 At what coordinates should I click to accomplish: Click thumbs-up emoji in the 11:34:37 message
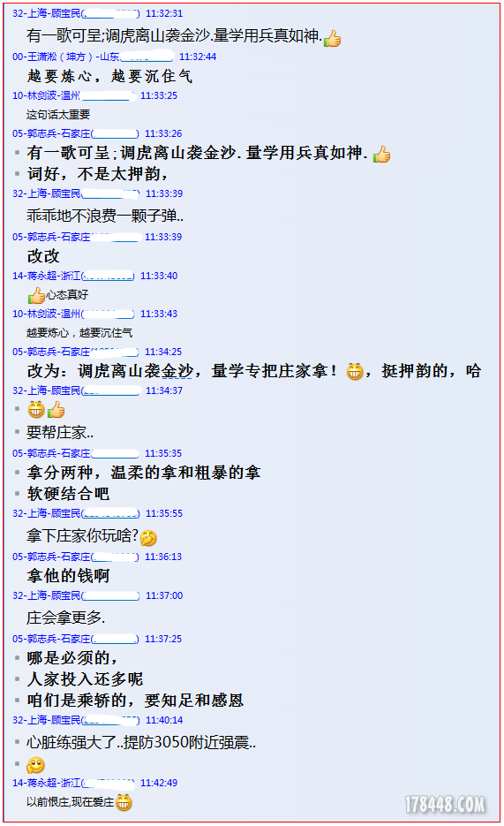click(x=56, y=409)
